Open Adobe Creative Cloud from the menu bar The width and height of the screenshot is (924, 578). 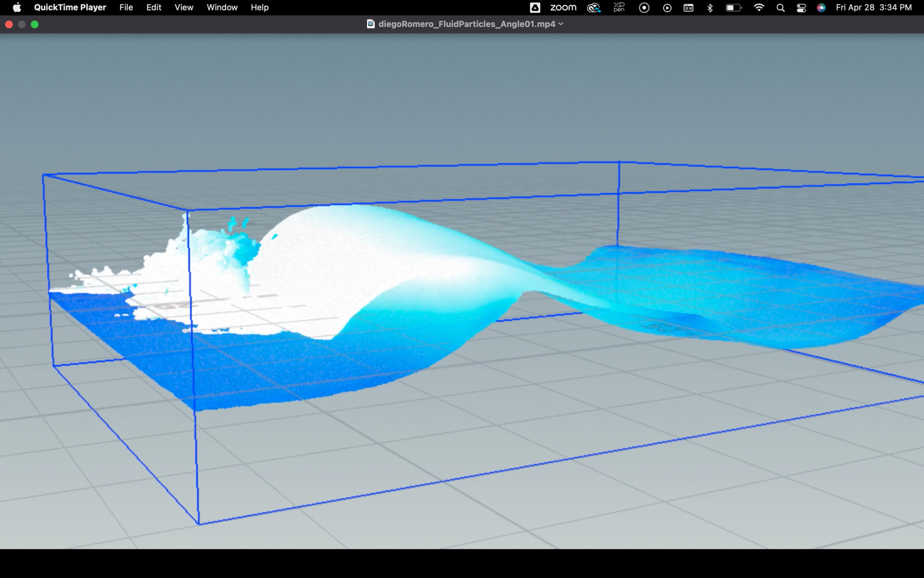[593, 7]
